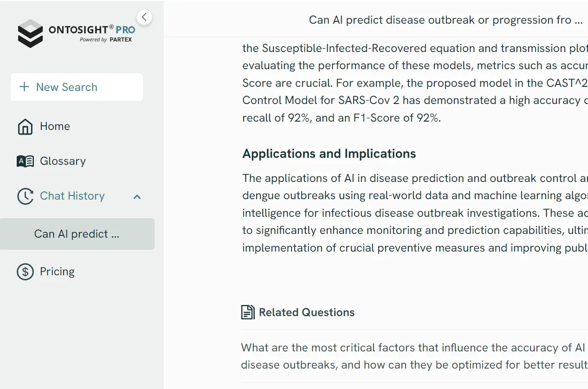Click the Pricing dollar icon
The image size is (588, 389).
click(x=25, y=272)
